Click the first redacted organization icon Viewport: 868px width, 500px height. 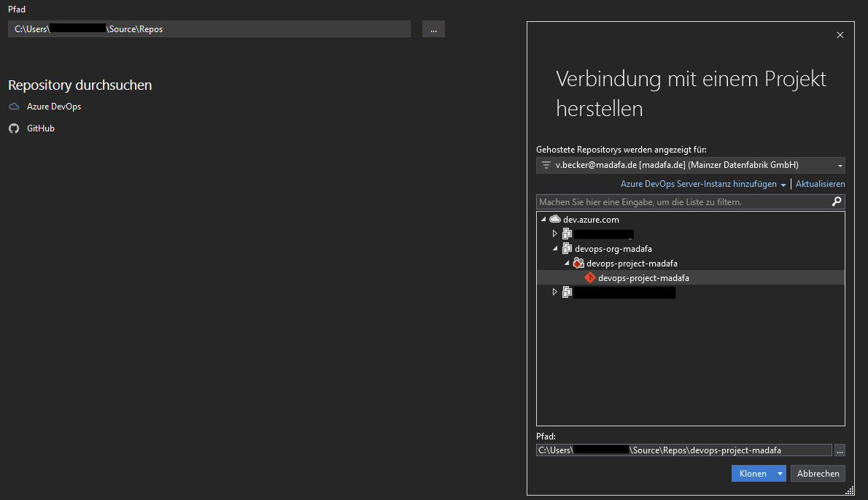tap(567, 234)
